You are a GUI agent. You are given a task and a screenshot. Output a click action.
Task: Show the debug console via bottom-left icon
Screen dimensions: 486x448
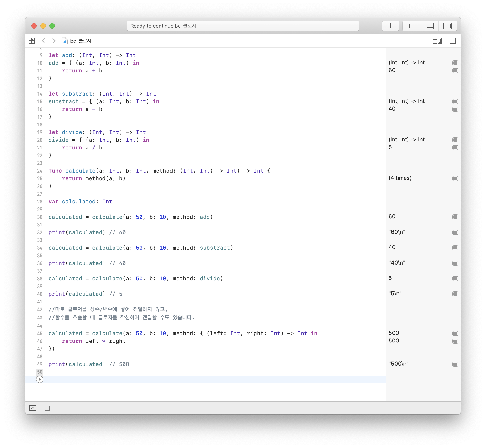[x=32, y=408]
